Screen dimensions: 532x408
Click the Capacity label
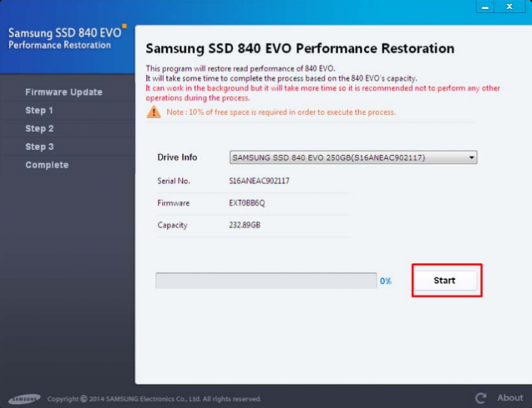coord(172,225)
